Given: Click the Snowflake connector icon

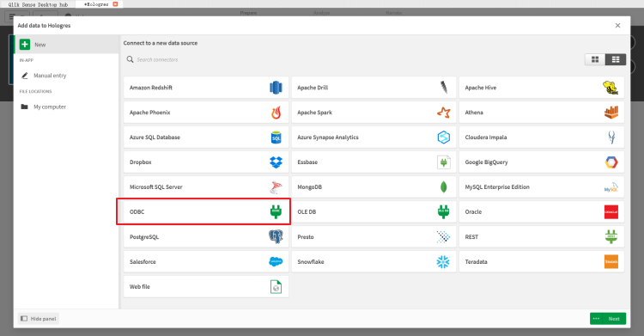Looking at the screenshot, I should 444,261.
